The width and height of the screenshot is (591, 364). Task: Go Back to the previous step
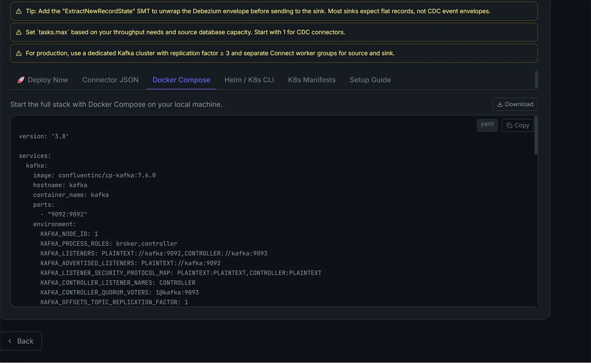click(x=21, y=341)
